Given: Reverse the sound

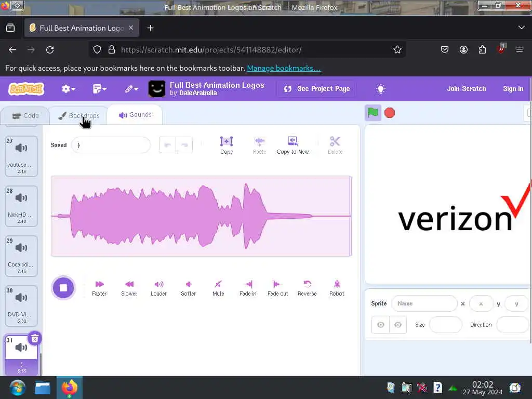Looking at the screenshot, I should (x=307, y=288).
